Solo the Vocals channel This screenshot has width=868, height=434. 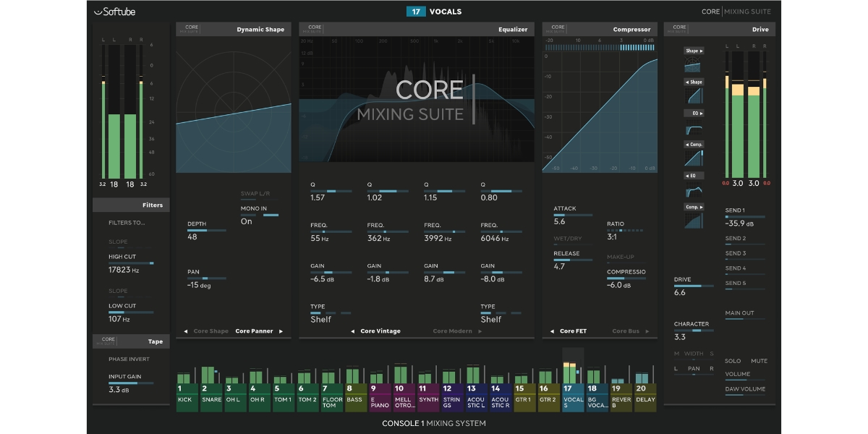pyautogui.click(x=733, y=360)
